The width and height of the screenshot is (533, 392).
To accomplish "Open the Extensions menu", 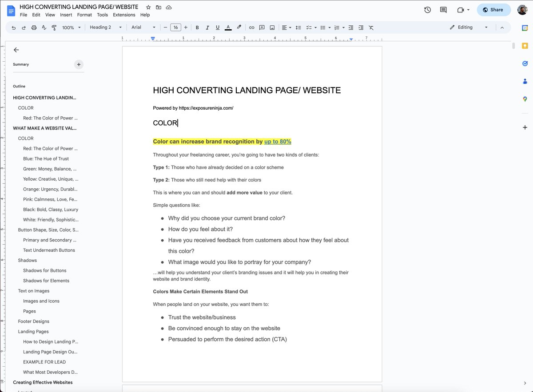I will tap(123, 15).
